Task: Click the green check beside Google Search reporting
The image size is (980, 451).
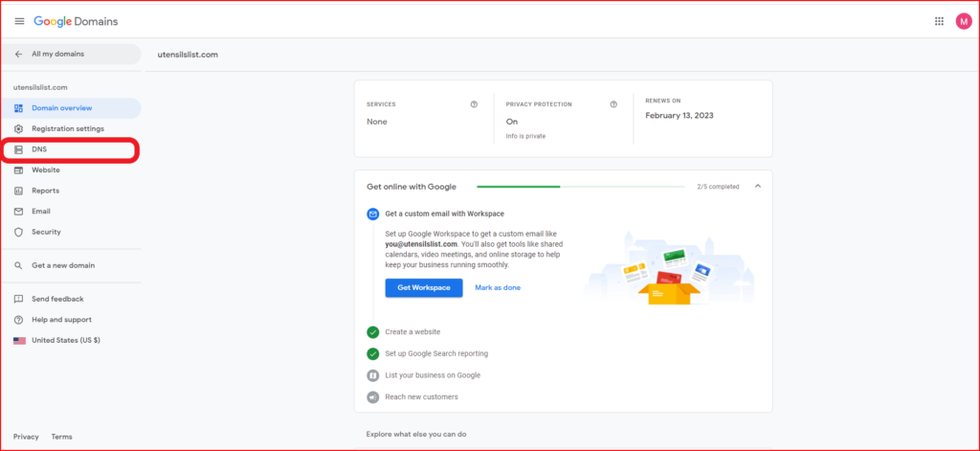Action: coord(373,354)
